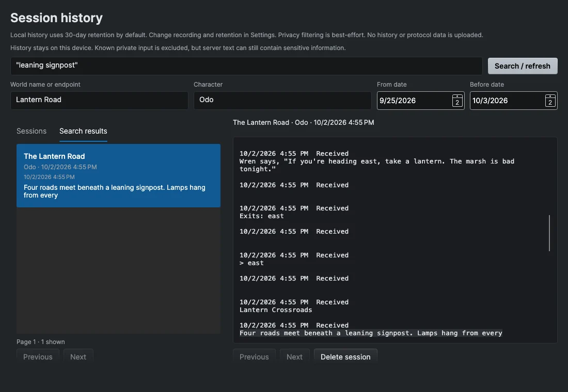Open the From date calendar picker icon
The image size is (568, 392).
coord(457,101)
